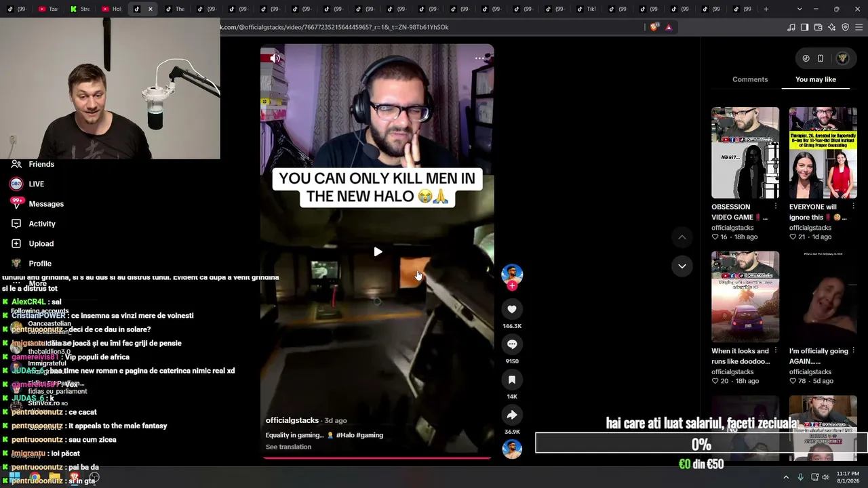Open a new browser tab with plus button
Viewport: 868px width, 488px height.
[x=766, y=9]
